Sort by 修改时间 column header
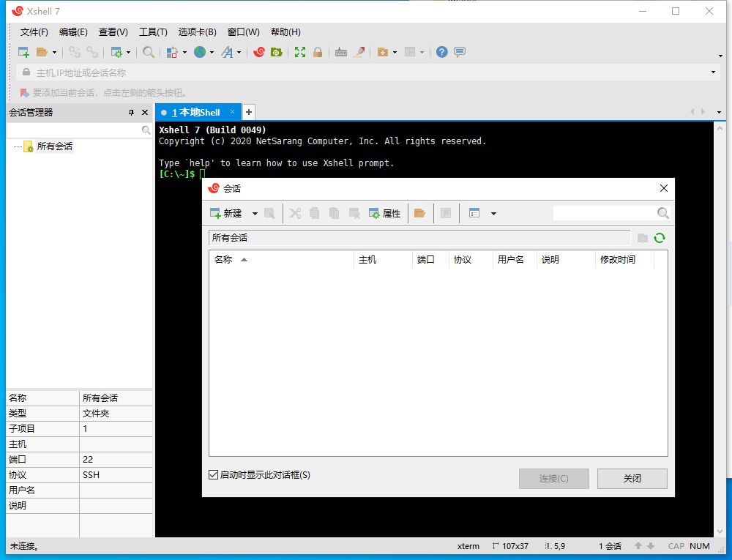Image resolution: width=732 pixels, height=560 pixels. [624, 259]
